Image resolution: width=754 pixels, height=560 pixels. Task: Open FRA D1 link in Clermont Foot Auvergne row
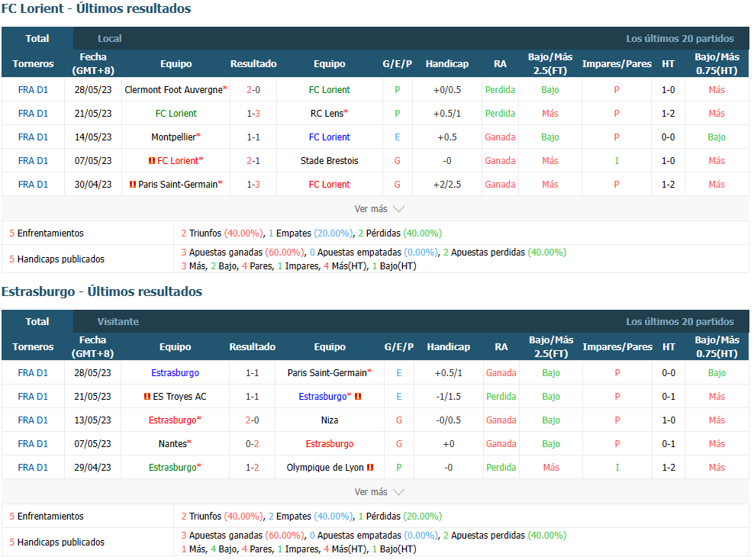tap(33, 90)
